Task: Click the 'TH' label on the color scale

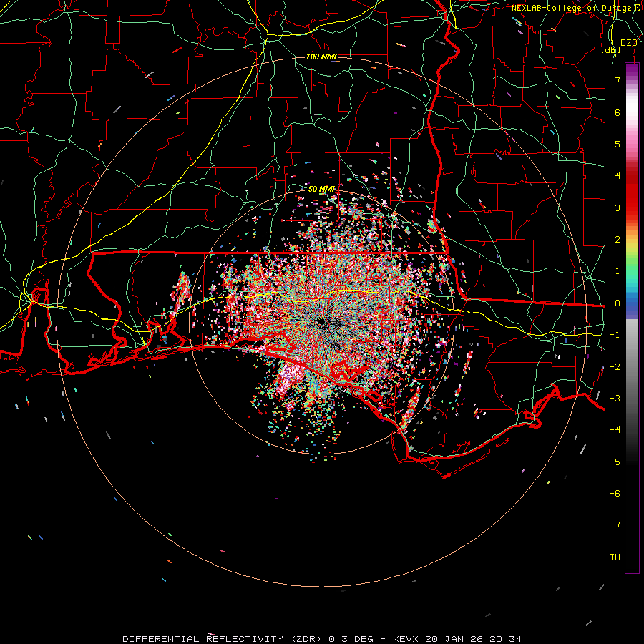Action: point(615,557)
